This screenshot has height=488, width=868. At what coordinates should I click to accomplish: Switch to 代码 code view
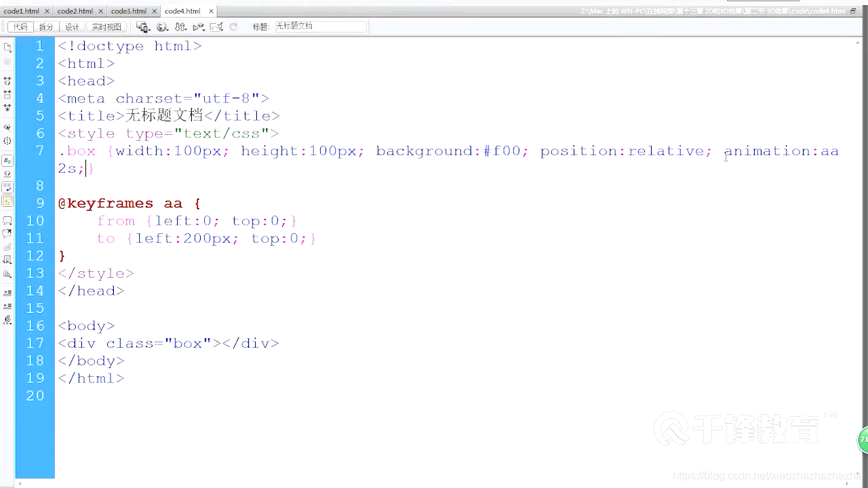coord(20,26)
